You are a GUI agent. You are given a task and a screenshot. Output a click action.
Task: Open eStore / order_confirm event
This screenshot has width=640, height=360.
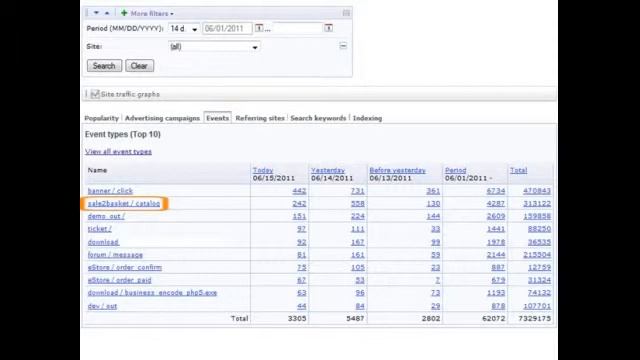tap(125, 267)
